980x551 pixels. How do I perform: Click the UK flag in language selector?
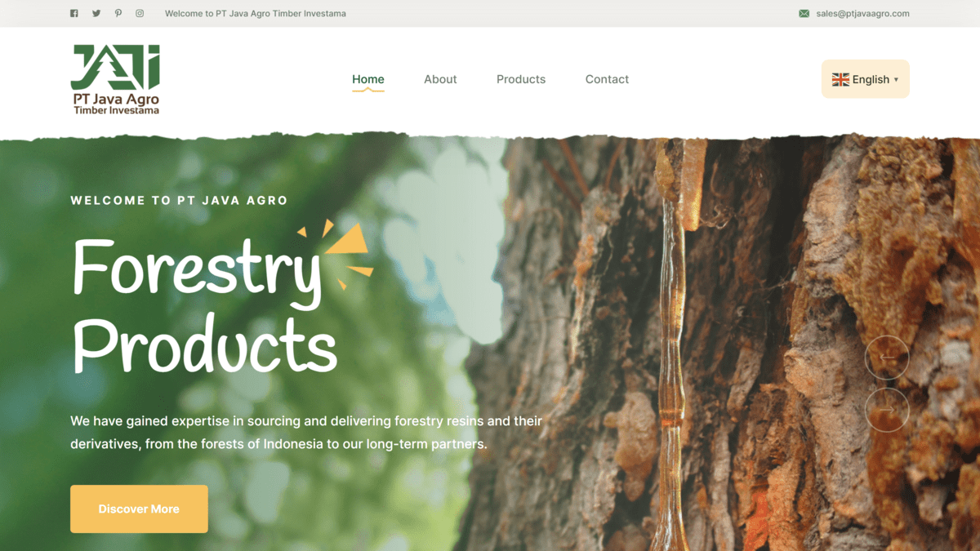[x=840, y=79]
